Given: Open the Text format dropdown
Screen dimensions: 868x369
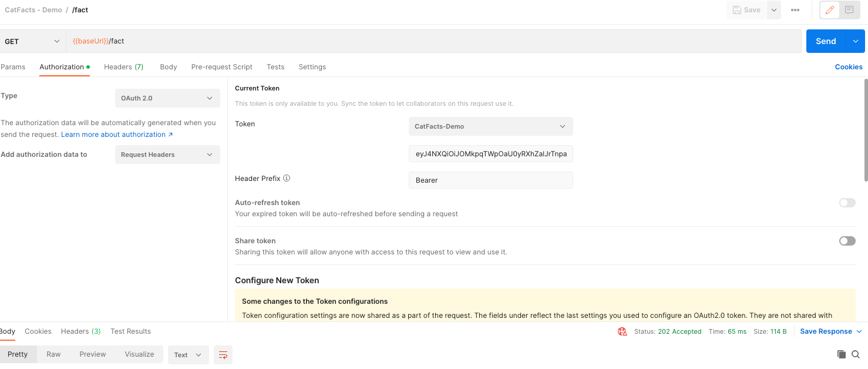Looking at the screenshot, I should [188, 355].
